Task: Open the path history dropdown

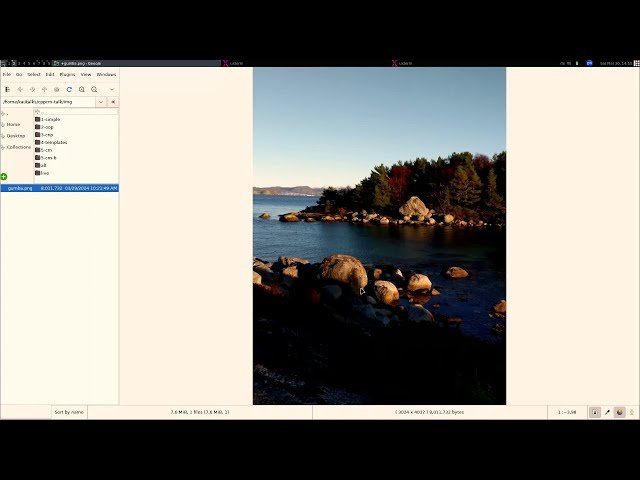Action: [x=101, y=102]
